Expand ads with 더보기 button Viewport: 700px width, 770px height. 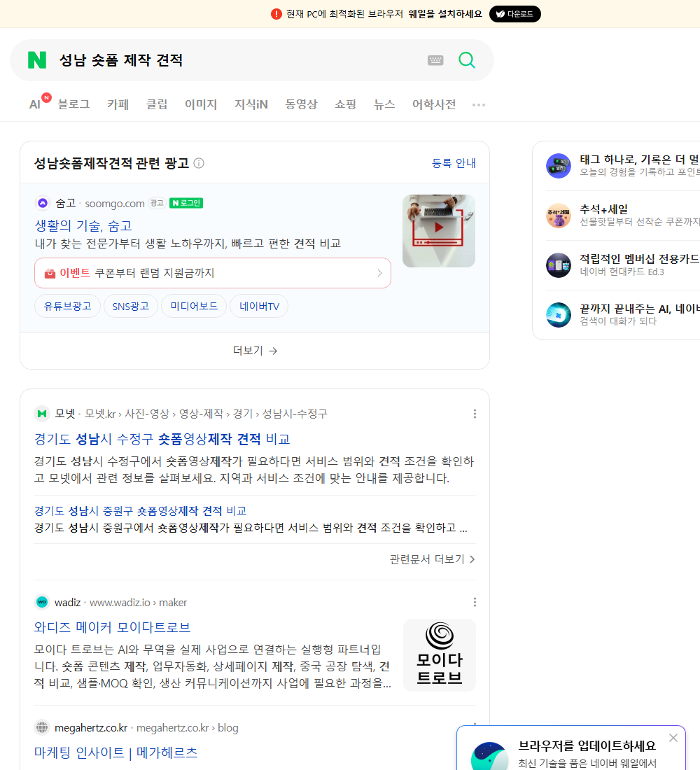(x=255, y=351)
